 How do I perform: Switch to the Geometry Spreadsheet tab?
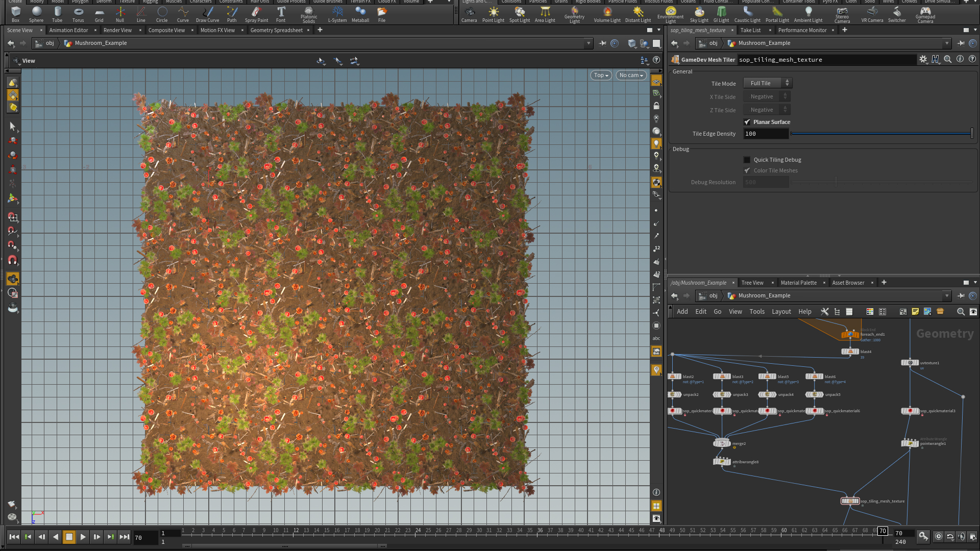coord(276,30)
